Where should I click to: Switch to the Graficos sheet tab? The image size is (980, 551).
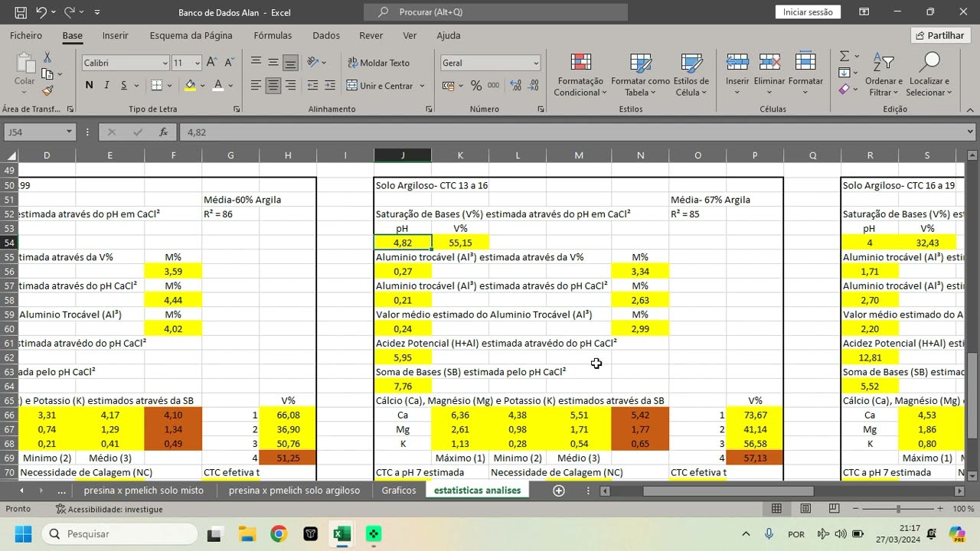[x=399, y=491]
